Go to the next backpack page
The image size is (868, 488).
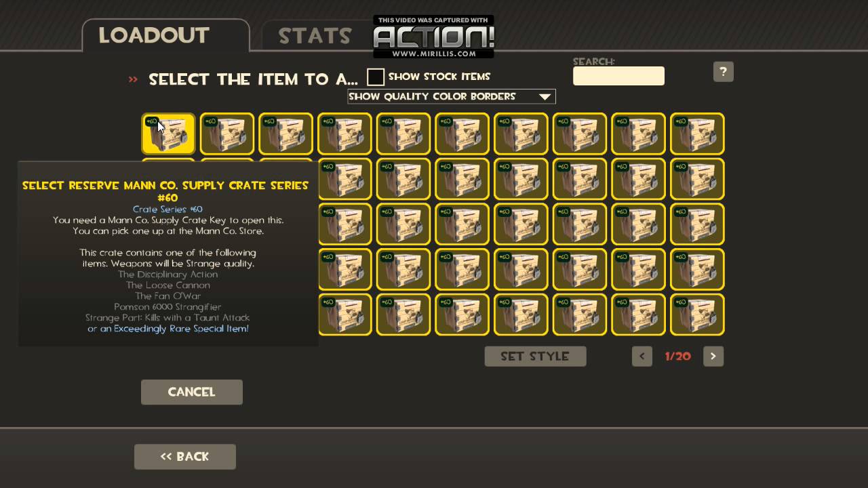[713, 357]
